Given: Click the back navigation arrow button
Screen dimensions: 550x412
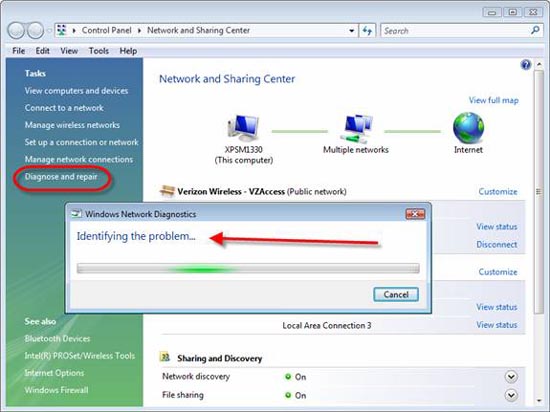Looking at the screenshot, I should [x=16, y=31].
